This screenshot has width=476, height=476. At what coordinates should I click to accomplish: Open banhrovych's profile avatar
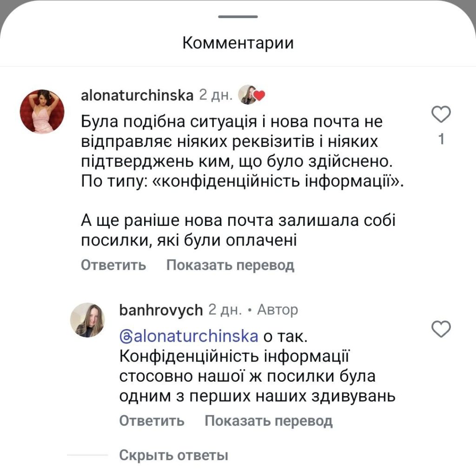[87, 319]
